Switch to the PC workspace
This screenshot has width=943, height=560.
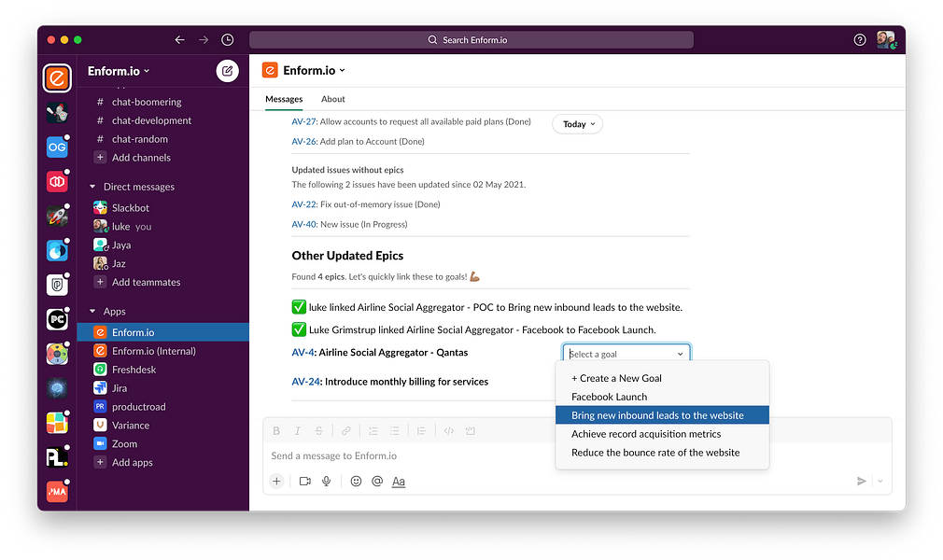tap(57, 319)
